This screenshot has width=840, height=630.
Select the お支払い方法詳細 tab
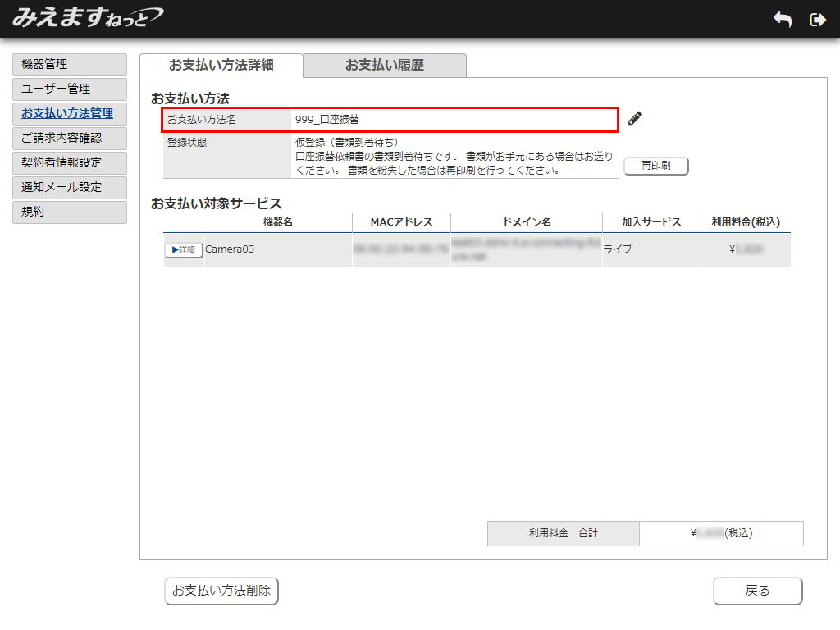click(221, 66)
